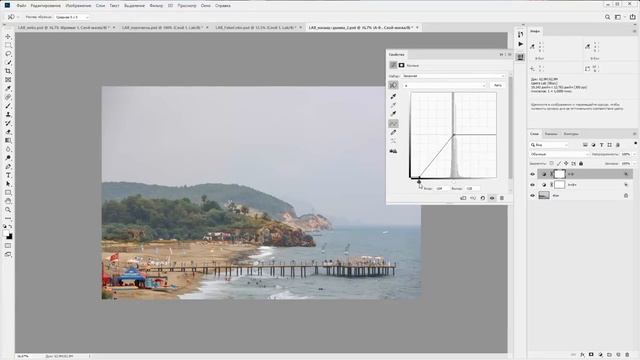Reset Curves to adjustment defaults
This screenshot has height=360, width=640.
pos(482,198)
